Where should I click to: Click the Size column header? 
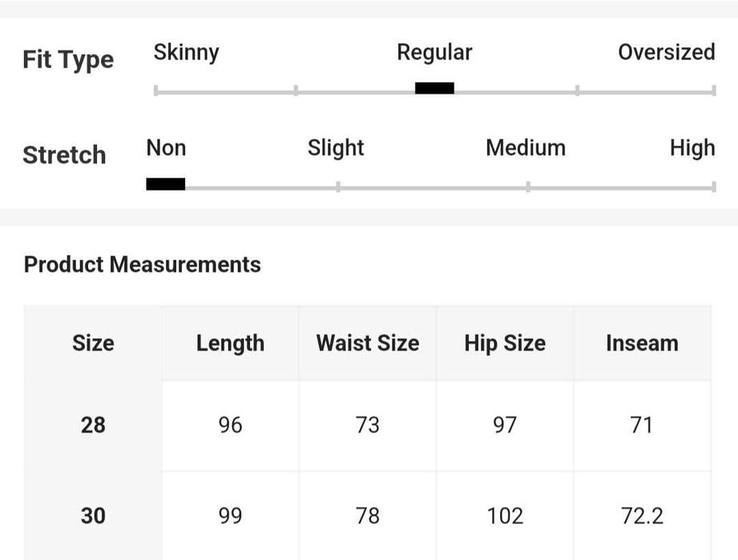pos(93,344)
